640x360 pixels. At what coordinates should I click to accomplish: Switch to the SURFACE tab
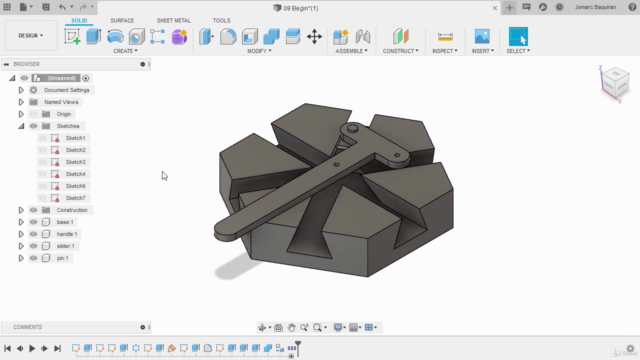click(122, 20)
